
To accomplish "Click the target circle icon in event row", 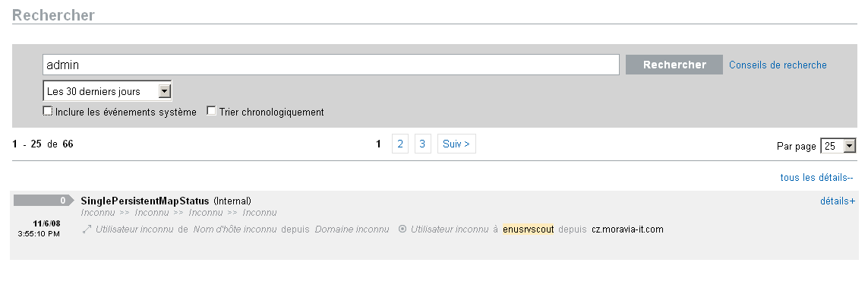I will pyautogui.click(x=402, y=229).
